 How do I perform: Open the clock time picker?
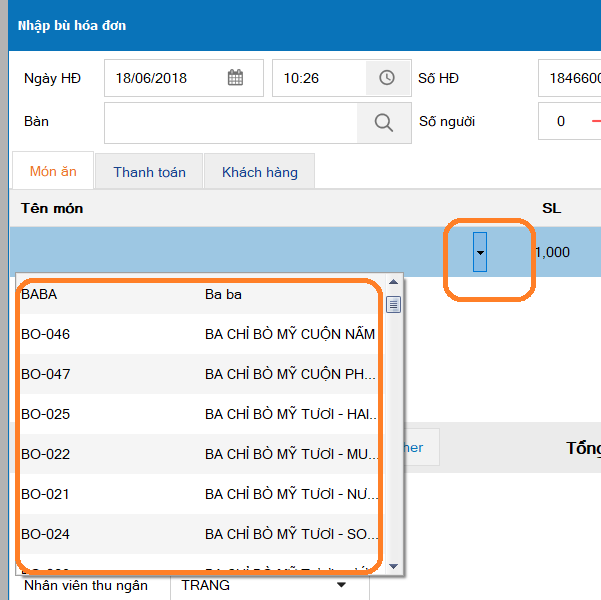387,78
